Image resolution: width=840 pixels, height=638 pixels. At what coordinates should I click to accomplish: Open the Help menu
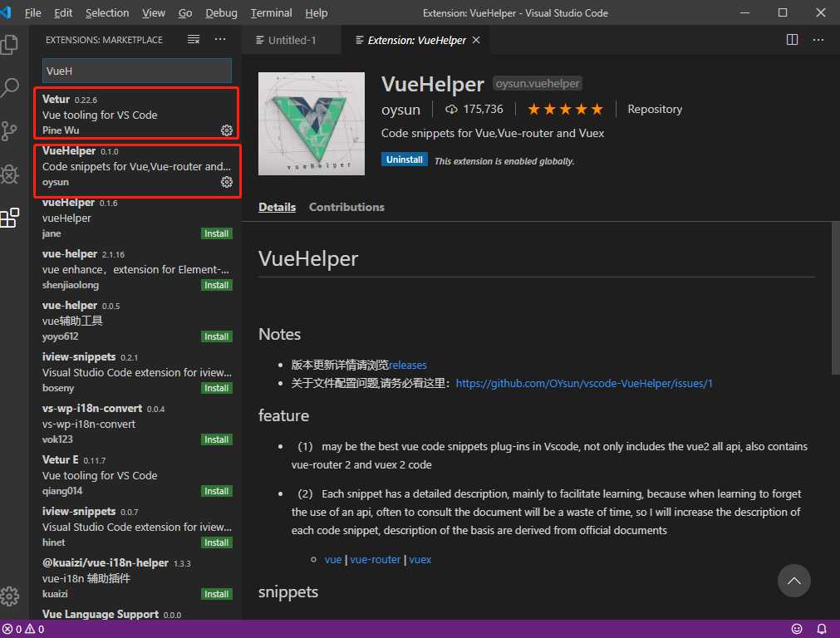[x=316, y=12]
